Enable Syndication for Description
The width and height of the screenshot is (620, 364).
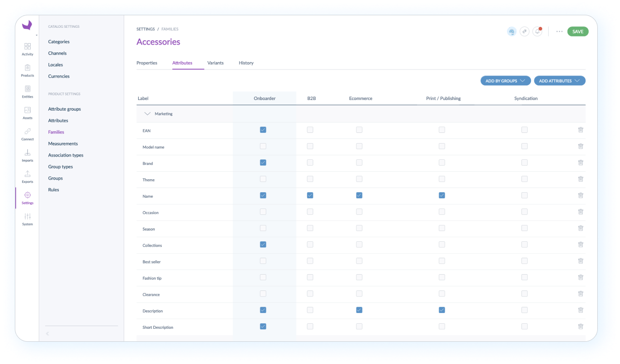524,310
